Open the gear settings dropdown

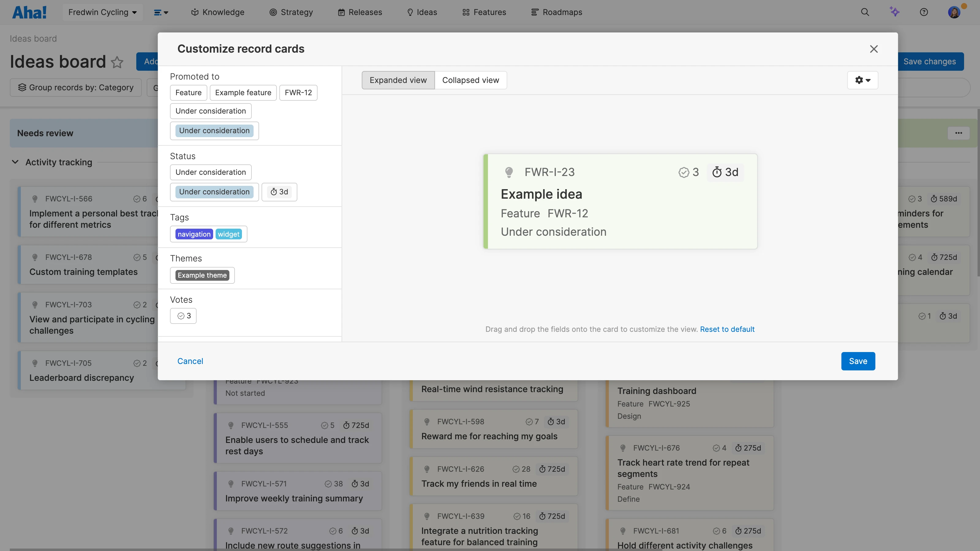click(862, 80)
